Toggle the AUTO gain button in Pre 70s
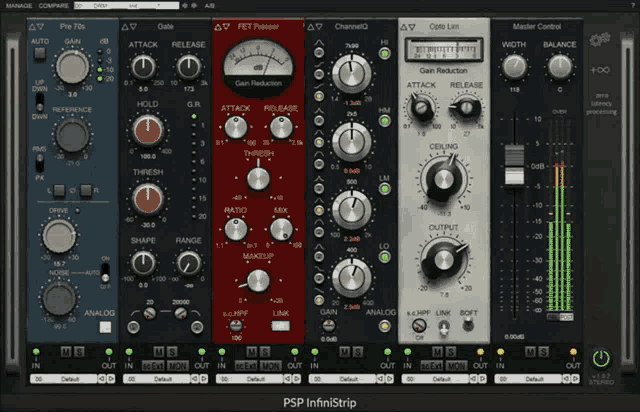 [40, 53]
